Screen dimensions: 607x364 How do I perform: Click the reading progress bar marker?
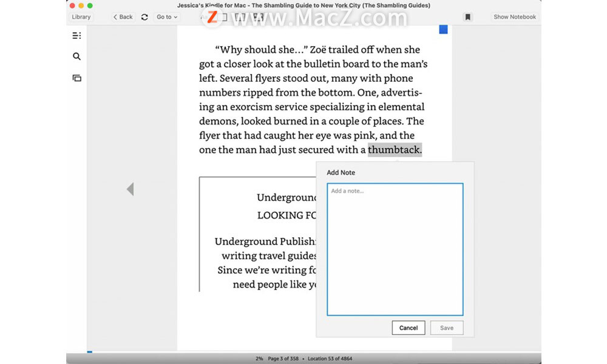tap(90, 352)
